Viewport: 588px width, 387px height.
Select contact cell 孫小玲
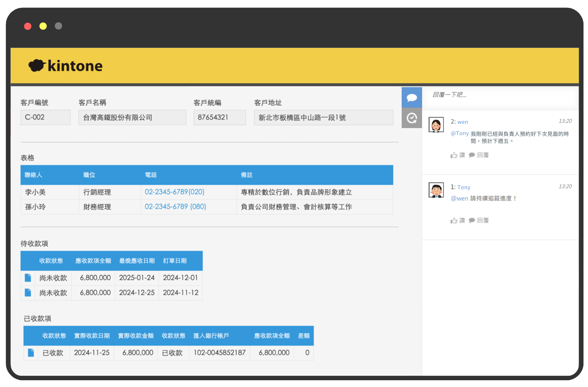(50, 207)
